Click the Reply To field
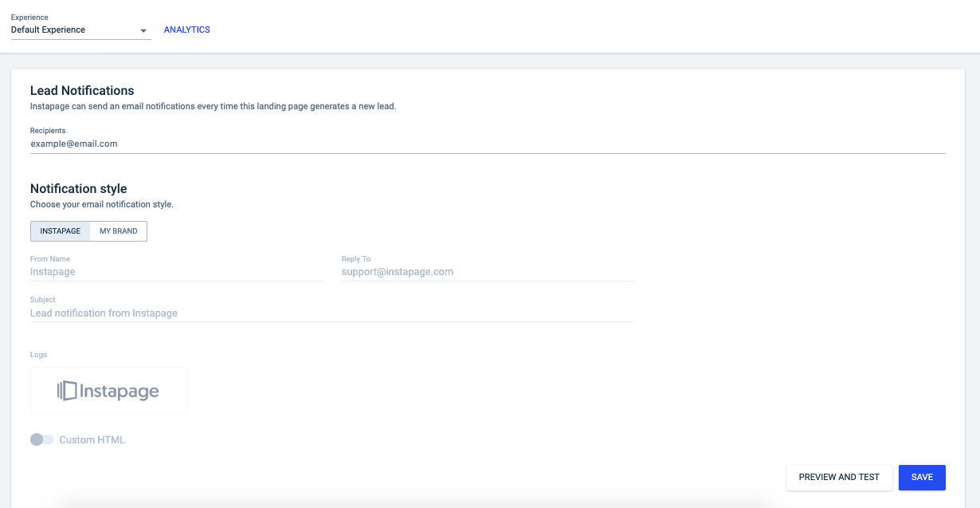Viewport: 980px width, 508px height. click(488, 272)
